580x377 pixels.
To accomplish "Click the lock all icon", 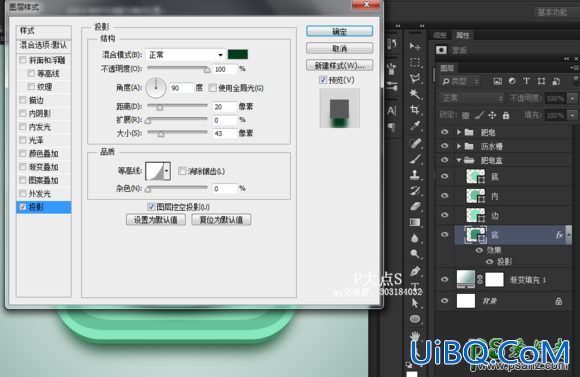I will tap(506, 115).
